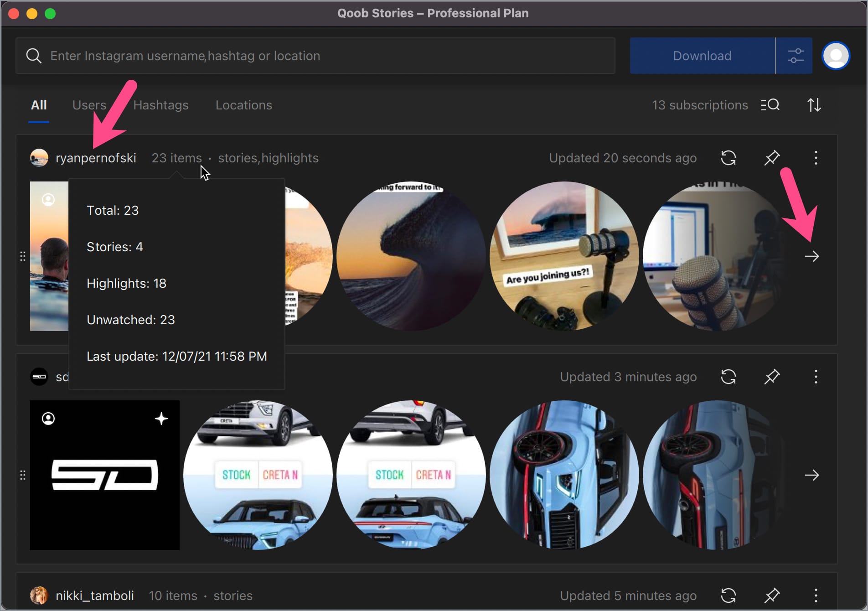Click the sparkle star icon on SD tile
868x611 pixels.
click(x=161, y=419)
